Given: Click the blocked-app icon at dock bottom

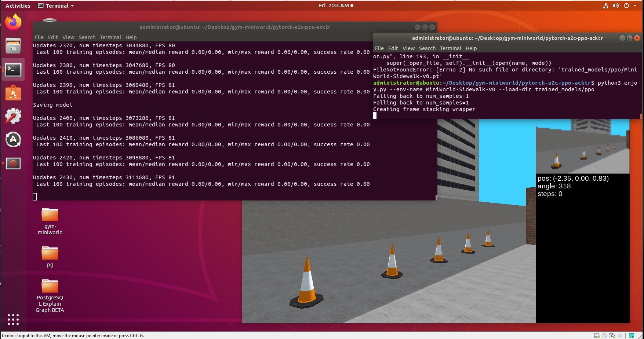Looking at the screenshot, I should coord(13,164).
